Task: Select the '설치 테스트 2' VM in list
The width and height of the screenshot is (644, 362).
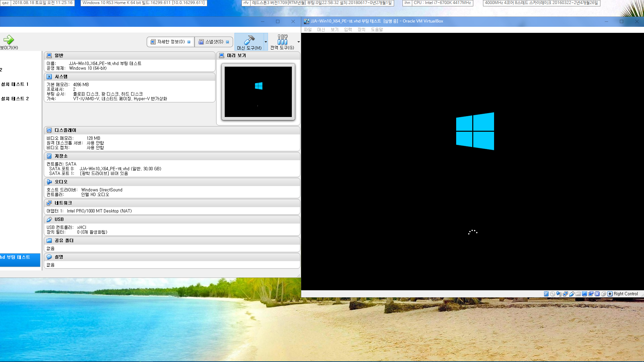Action: (x=15, y=99)
